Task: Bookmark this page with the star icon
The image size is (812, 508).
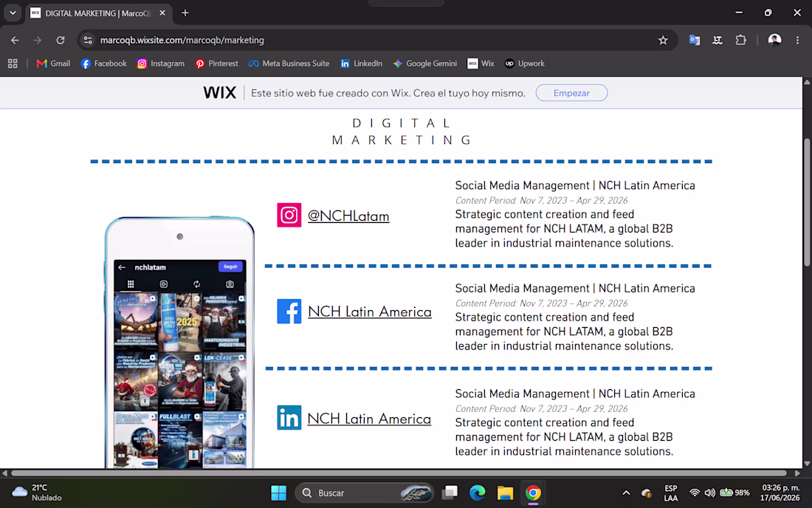Action: pos(663,40)
